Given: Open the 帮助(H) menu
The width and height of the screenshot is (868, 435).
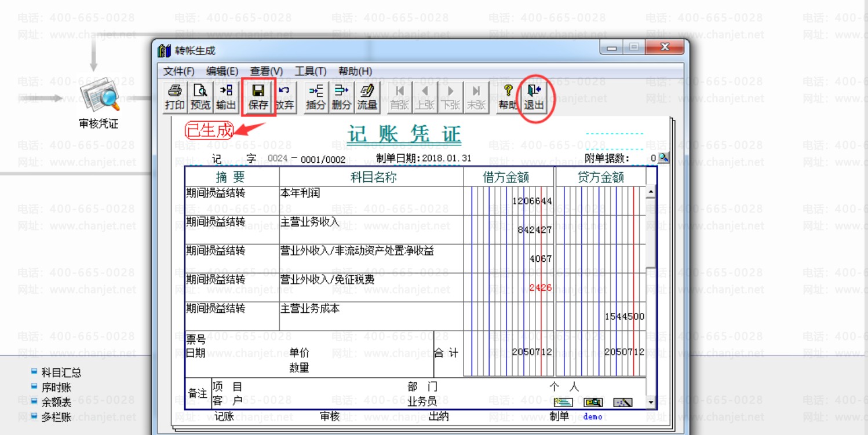Looking at the screenshot, I should (x=355, y=71).
